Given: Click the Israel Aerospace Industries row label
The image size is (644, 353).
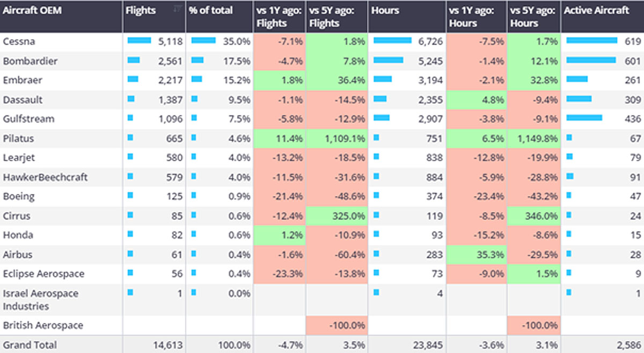Looking at the screenshot, I should 41,299.
